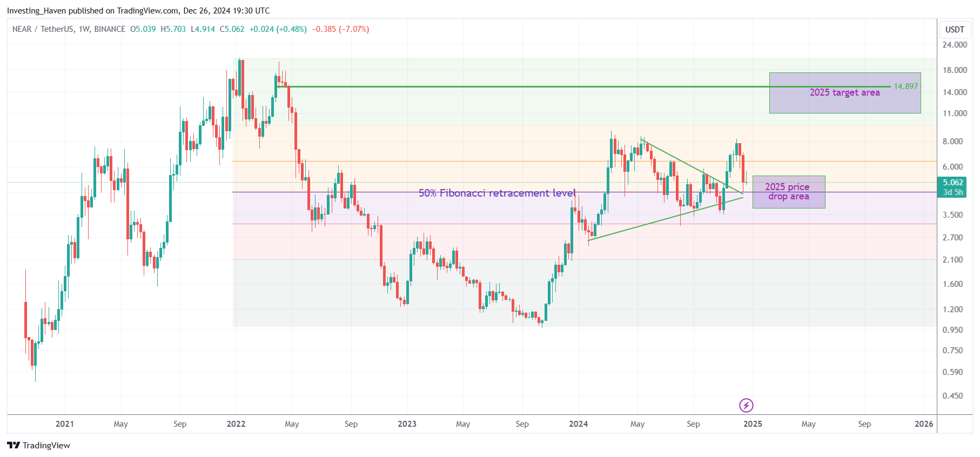This screenshot has height=457, width=980.
Task: Click the 2023 label on the time axis
Action: (407, 424)
